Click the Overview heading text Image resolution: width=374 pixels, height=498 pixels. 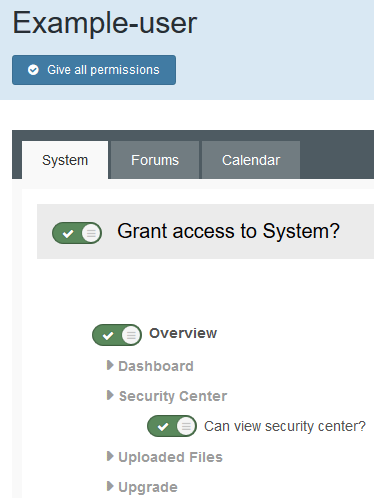tap(183, 333)
